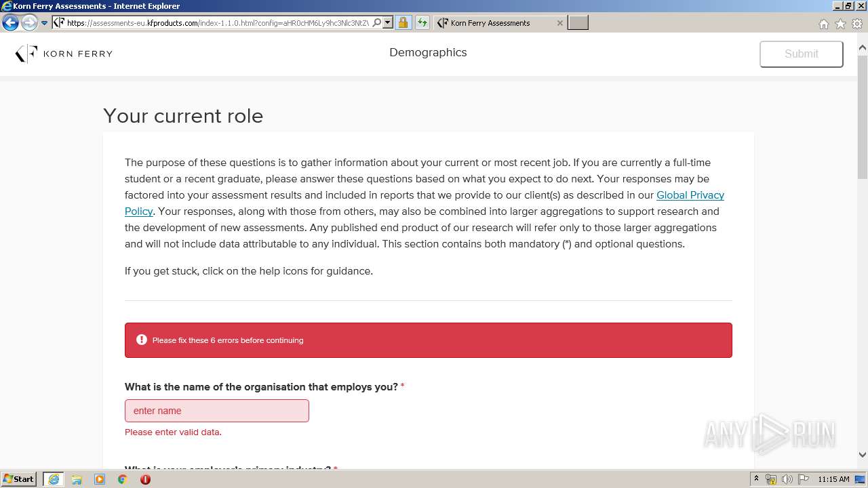Launch Windows Media Player from taskbar

pyautogui.click(x=100, y=479)
